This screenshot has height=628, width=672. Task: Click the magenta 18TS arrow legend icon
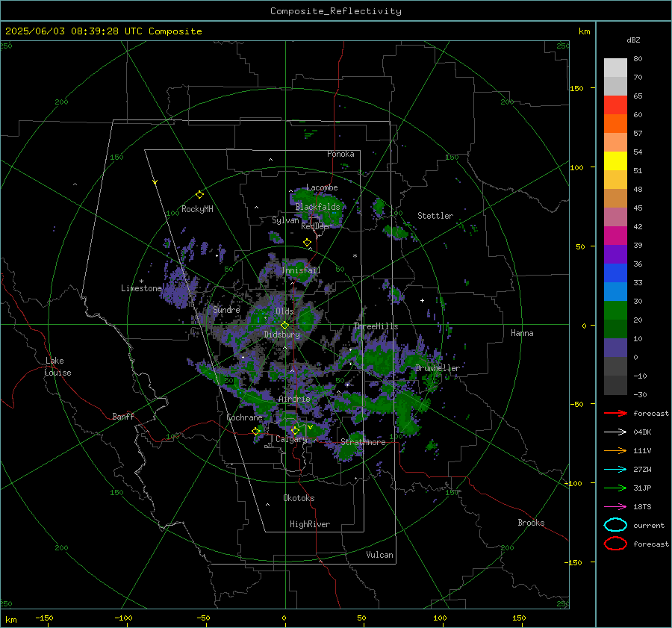coord(615,507)
